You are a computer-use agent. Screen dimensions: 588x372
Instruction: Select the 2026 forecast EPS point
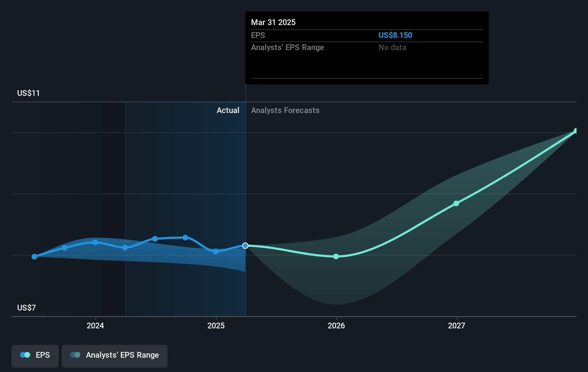336,256
